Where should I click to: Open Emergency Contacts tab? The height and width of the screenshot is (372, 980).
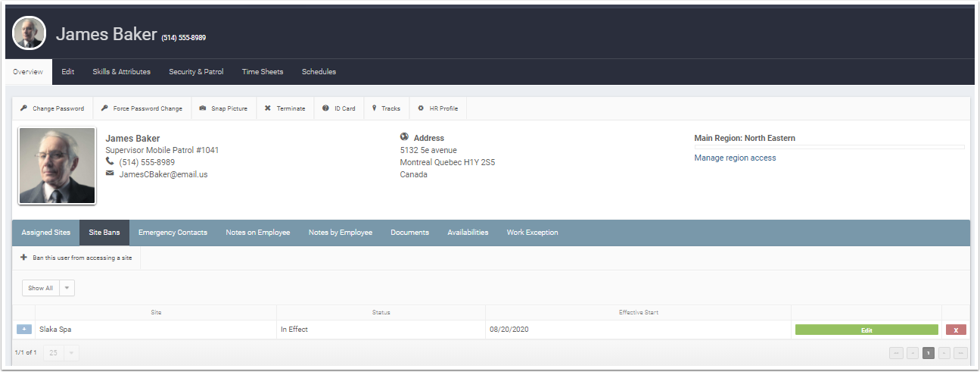[x=173, y=233]
